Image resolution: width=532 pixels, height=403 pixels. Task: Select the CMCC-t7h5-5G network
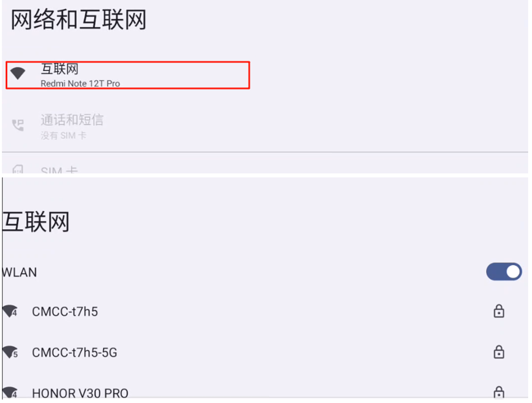pyautogui.click(x=74, y=353)
